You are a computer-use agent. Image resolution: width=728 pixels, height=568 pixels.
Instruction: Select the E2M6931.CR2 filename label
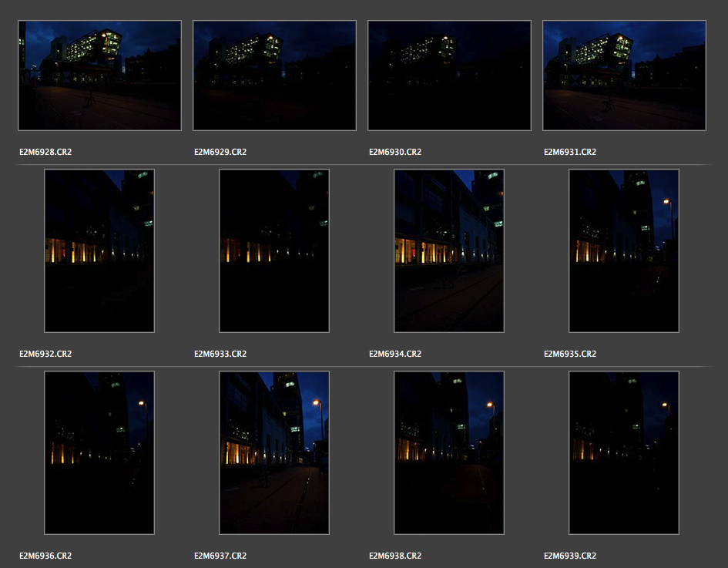click(x=570, y=153)
